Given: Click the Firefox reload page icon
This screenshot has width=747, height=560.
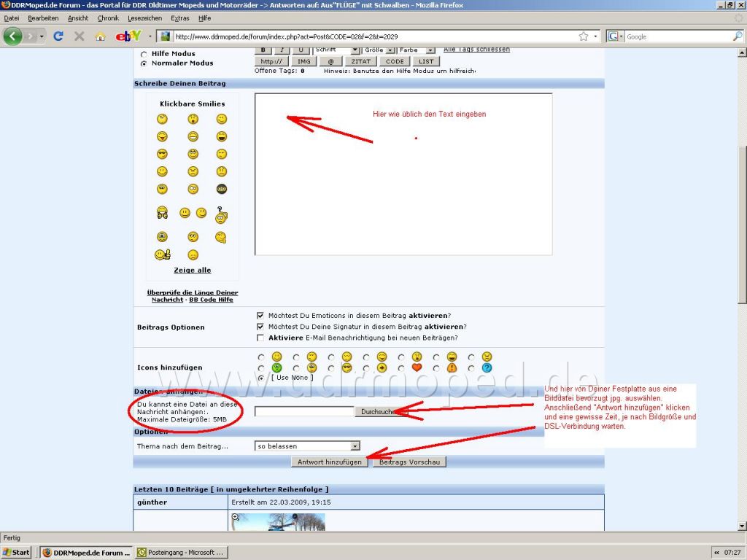Looking at the screenshot, I should [x=58, y=36].
